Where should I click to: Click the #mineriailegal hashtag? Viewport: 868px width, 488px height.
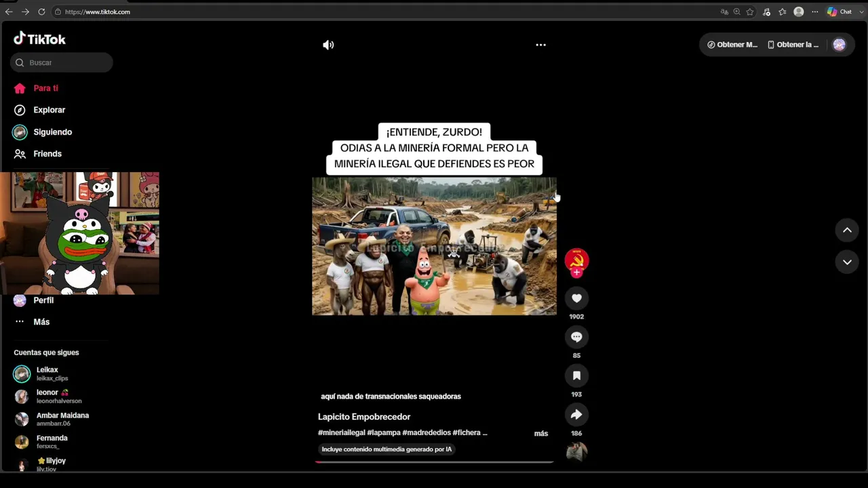pyautogui.click(x=342, y=433)
